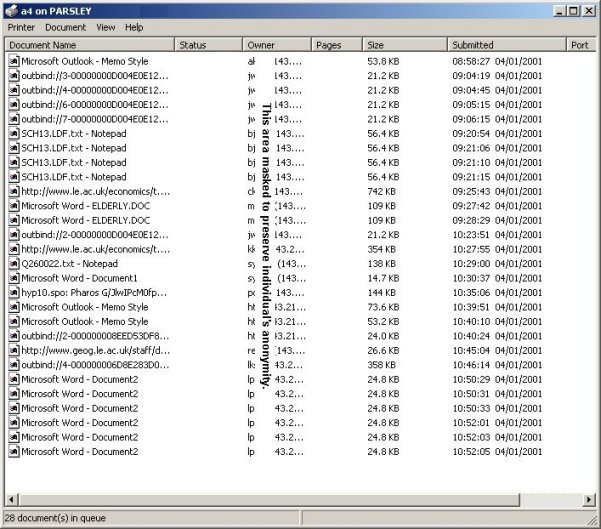The image size is (601, 529).
Task: Click the icon beside outbind://4-000000006D8E283D0
Action: (14, 365)
